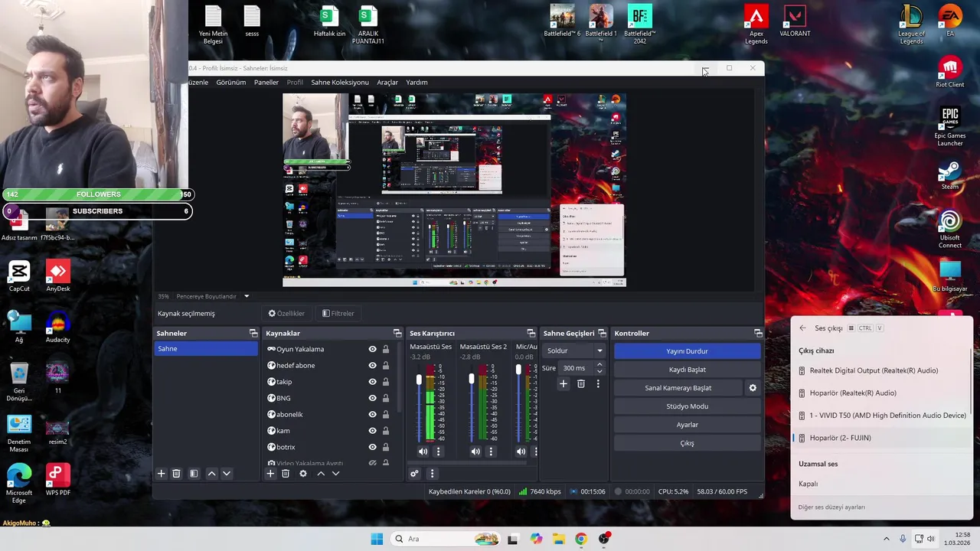Add a new scene transition plus icon

point(563,383)
